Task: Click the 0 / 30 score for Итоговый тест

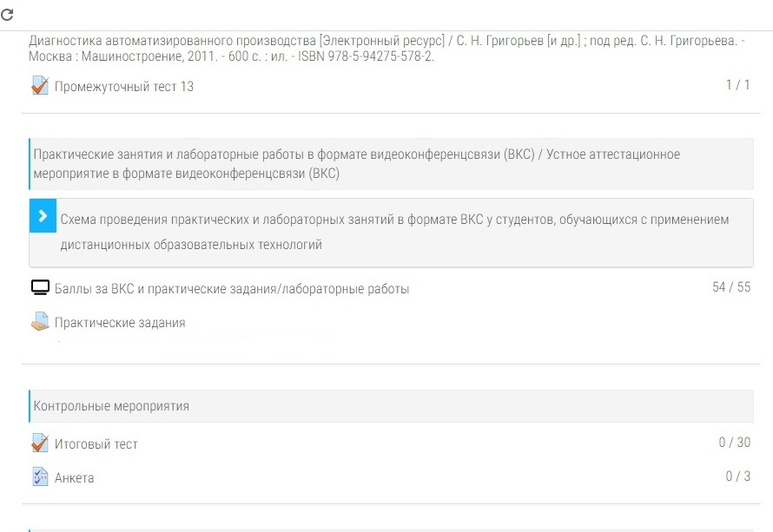Action: [x=734, y=443]
